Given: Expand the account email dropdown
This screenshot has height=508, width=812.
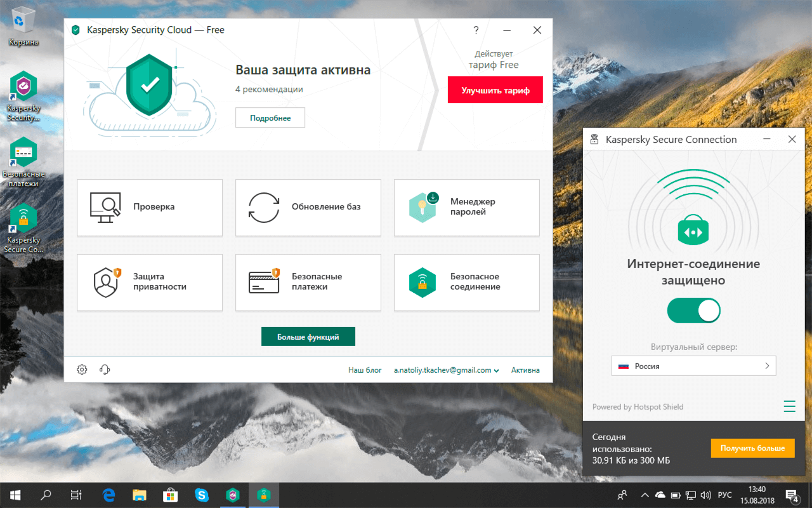Looking at the screenshot, I should [x=446, y=370].
